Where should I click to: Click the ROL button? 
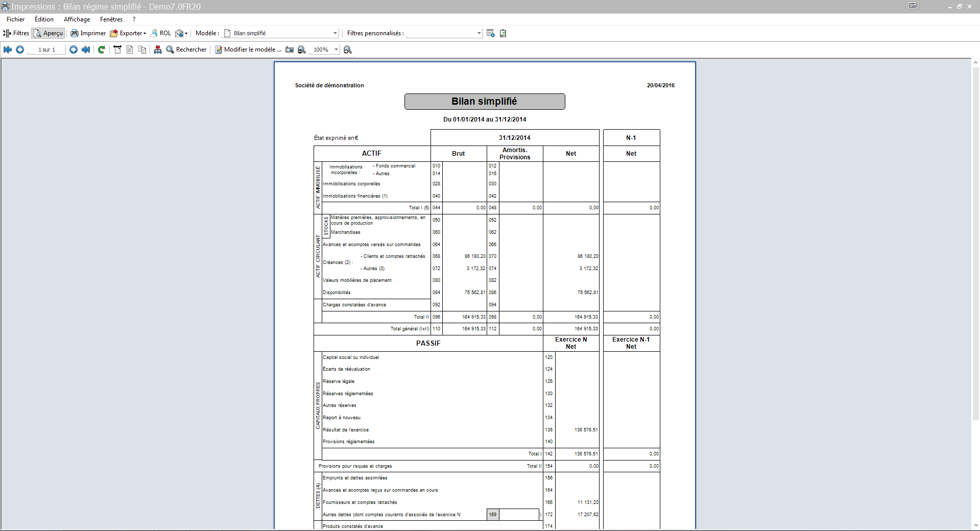coord(160,33)
